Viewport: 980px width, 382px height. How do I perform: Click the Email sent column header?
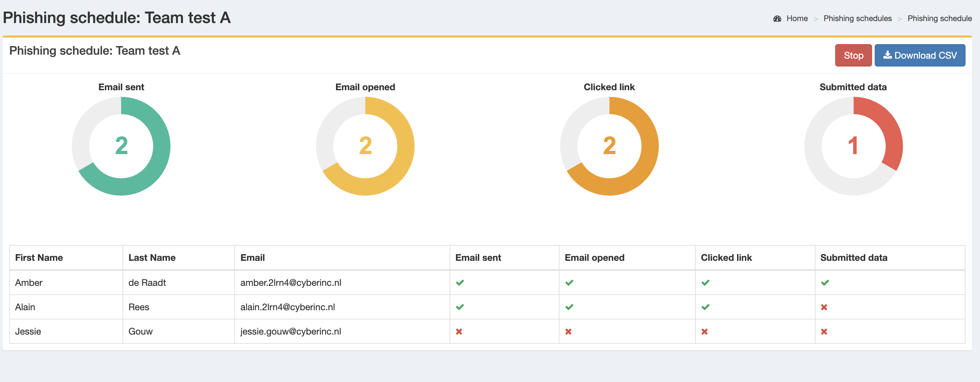coord(478,258)
